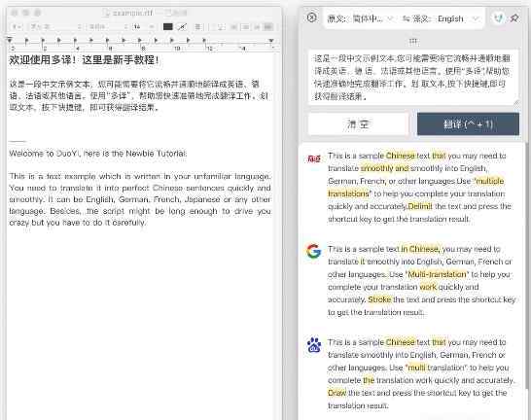531x420 pixels.
Task: Click the right margin marker on ruler
Action: tap(271, 41)
